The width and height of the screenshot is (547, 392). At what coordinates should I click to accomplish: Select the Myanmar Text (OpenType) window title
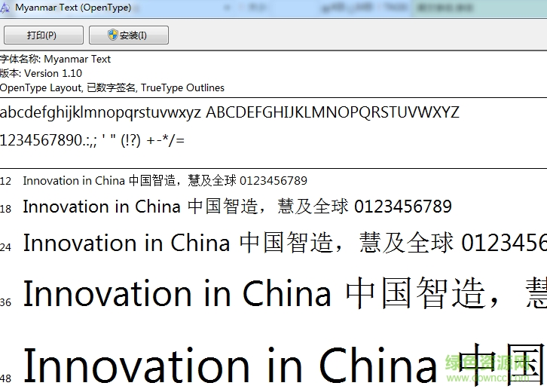pos(73,8)
